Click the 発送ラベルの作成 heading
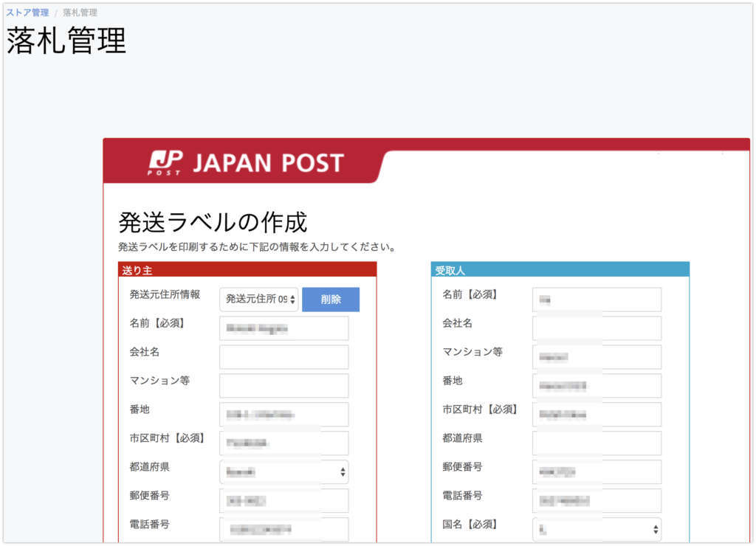Screen dimensions: 756x546 click(x=213, y=222)
